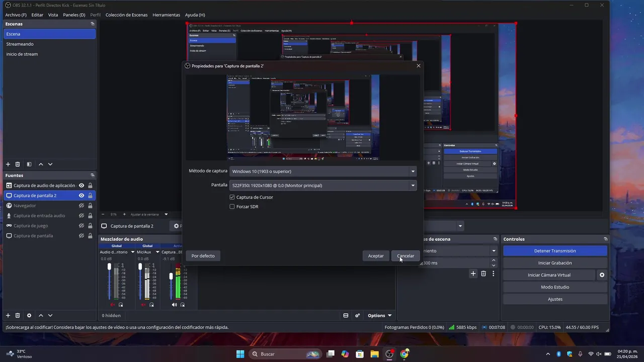Remove scene transition with trash icon
The image size is (644, 362).
[484, 274]
